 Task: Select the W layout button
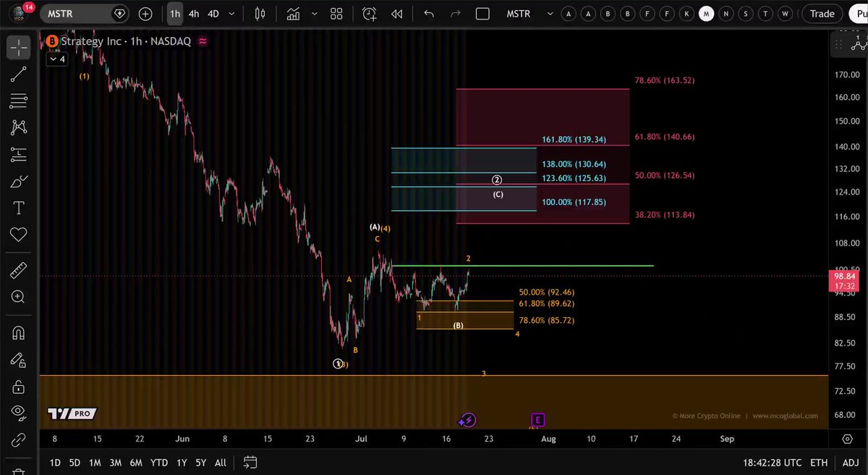(785, 14)
